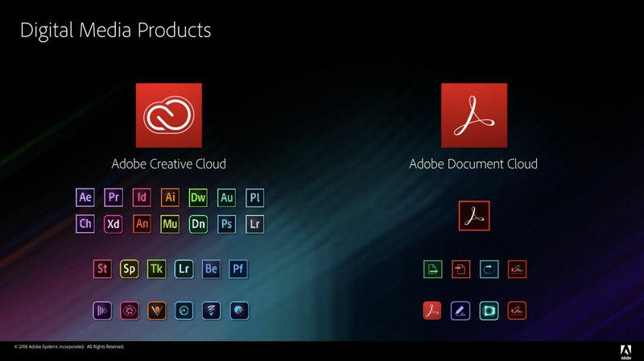644x361 pixels.
Task: Open the Adobe Stock (St) icon
Action: 102,269
